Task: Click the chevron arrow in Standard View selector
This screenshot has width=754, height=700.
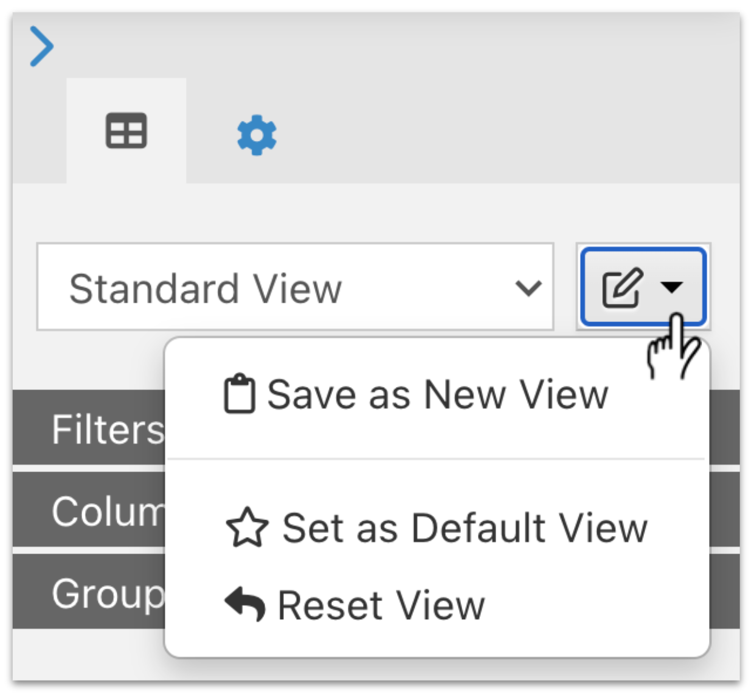Action: tap(528, 287)
